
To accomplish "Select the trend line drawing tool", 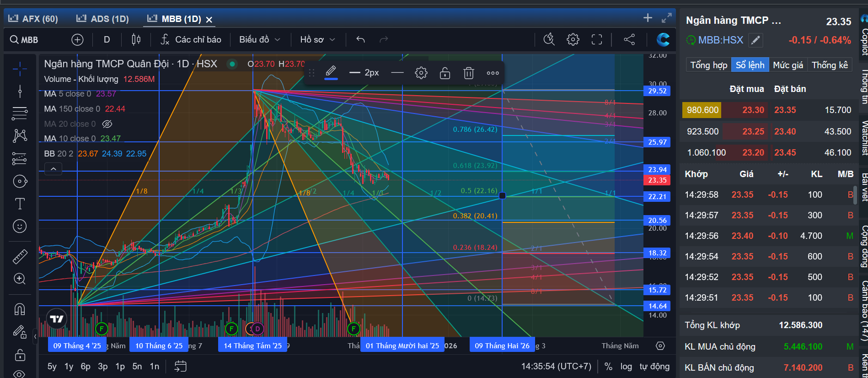I will (20, 91).
